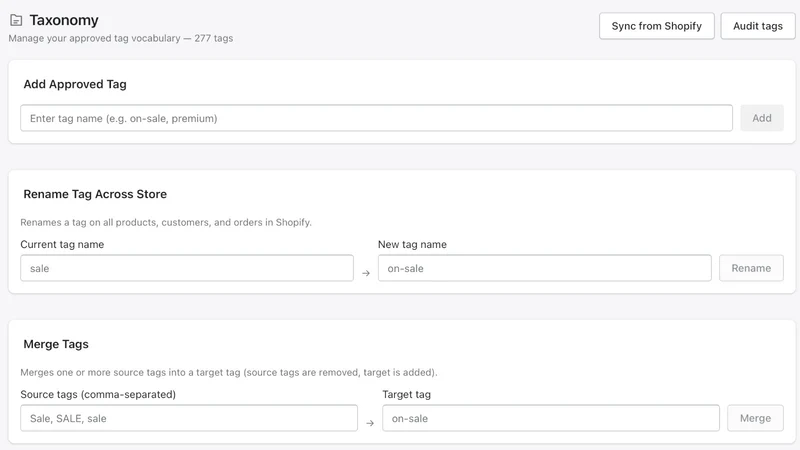This screenshot has height=450, width=800.
Task: Focus the Target tag field
Action: pyautogui.click(x=551, y=418)
